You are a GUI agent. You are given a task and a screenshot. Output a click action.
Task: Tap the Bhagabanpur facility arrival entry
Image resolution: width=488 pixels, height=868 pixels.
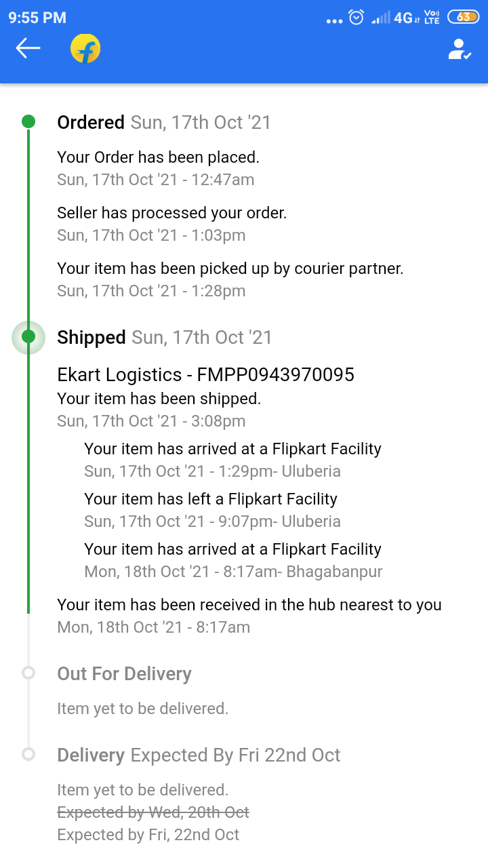pyautogui.click(x=232, y=560)
